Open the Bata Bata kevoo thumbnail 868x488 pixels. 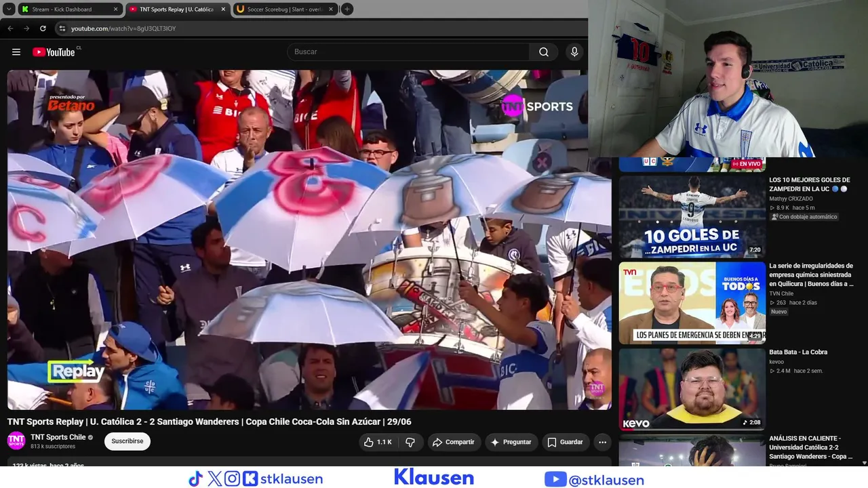coord(692,389)
